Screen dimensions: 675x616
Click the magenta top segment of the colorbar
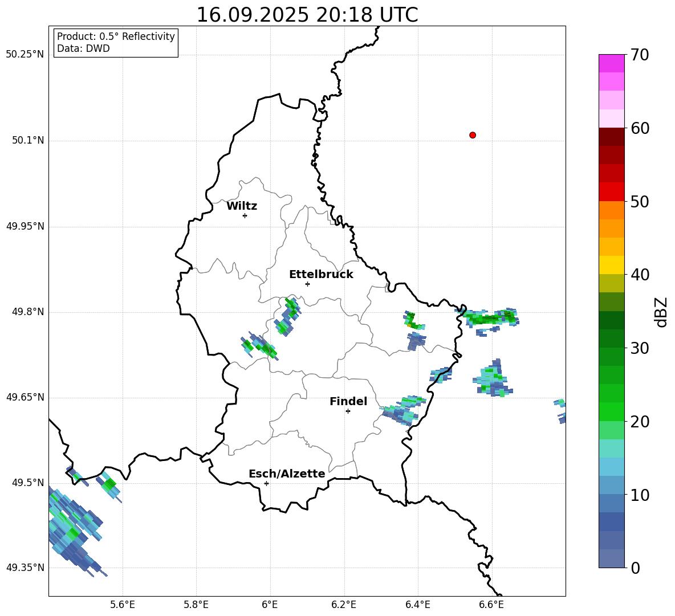click(x=611, y=63)
